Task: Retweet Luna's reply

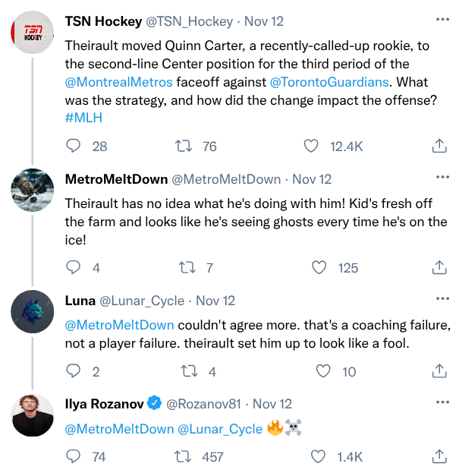Action: [184, 371]
